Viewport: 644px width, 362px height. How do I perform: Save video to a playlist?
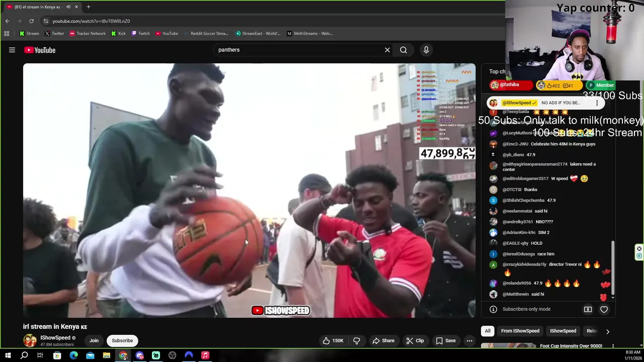click(446, 340)
